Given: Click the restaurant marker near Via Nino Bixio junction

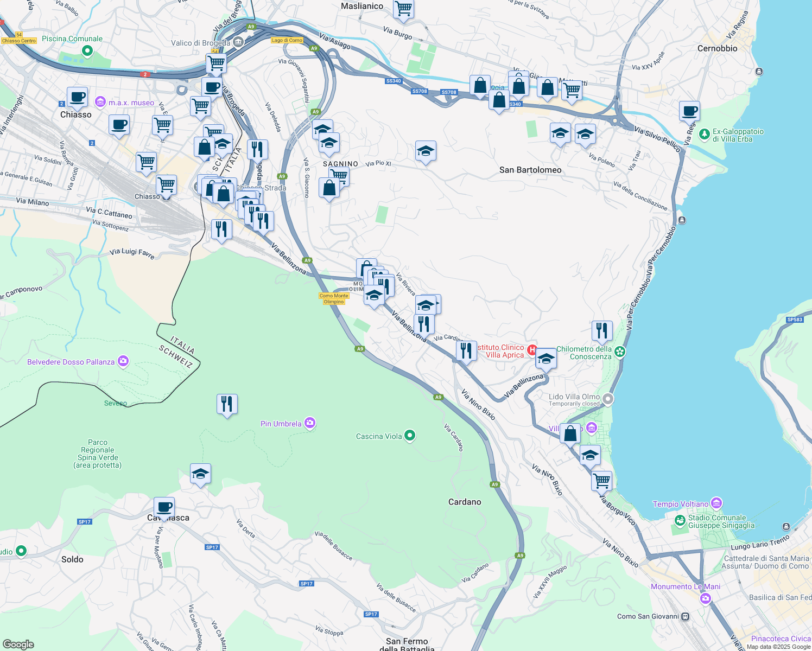Looking at the screenshot, I should point(466,350).
